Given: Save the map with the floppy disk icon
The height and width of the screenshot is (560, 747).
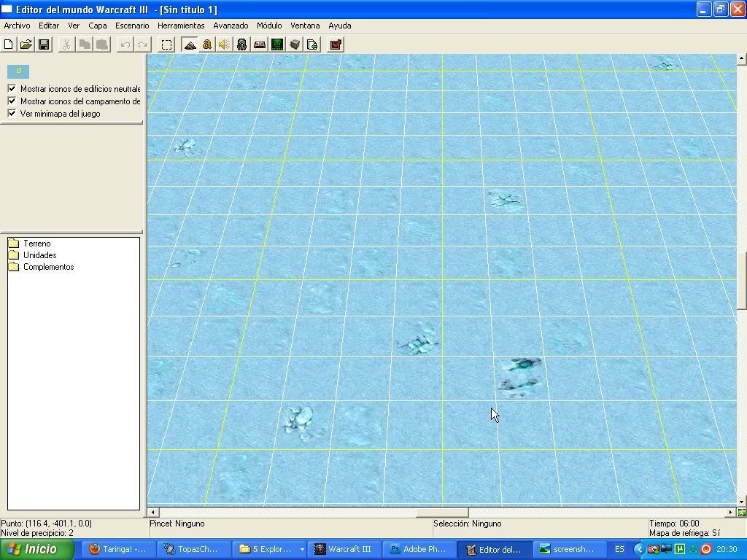Looking at the screenshot, I should 44,44.
